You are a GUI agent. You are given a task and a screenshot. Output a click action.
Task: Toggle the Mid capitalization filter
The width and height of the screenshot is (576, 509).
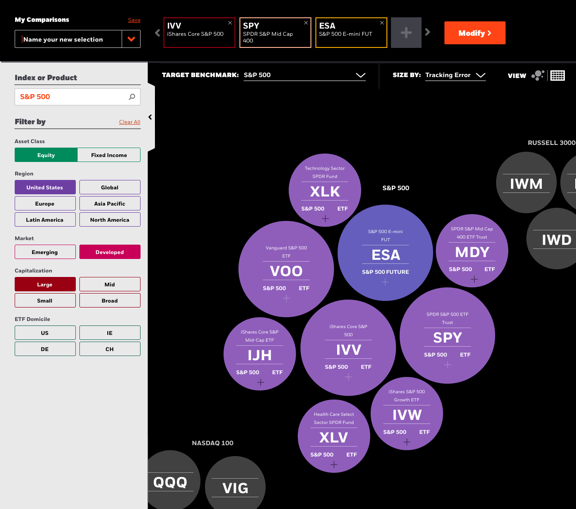point(110,284)
